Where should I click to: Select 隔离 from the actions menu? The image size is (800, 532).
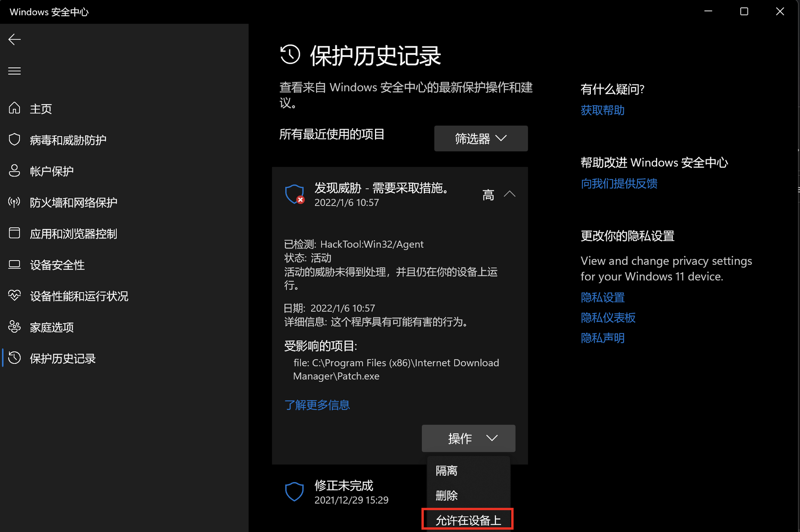pos(447,471)
